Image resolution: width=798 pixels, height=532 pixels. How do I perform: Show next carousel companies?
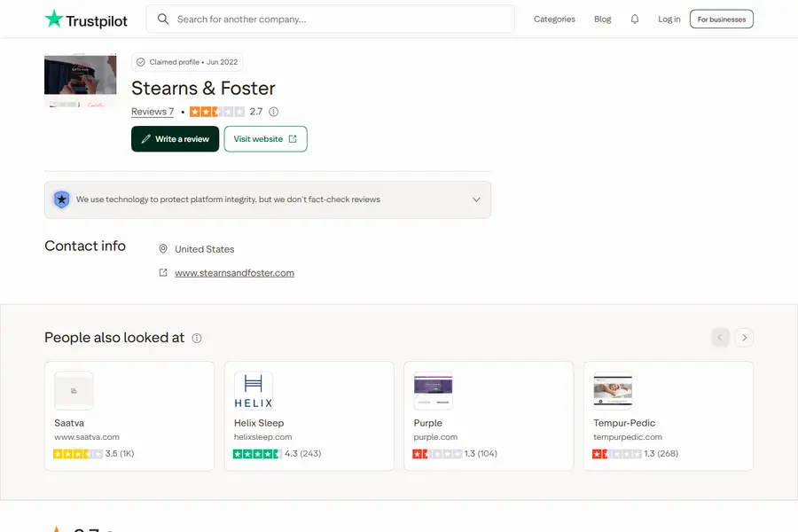coord(744,338)
